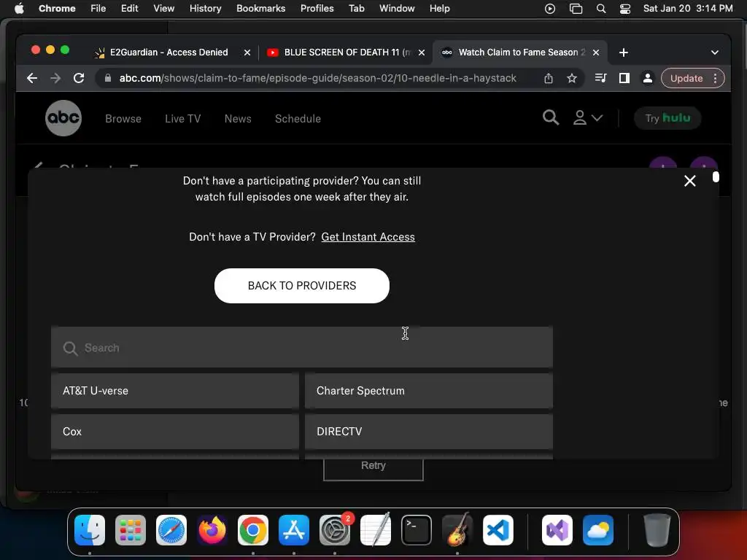Expand the tab search chevron
Viewport: 747px width, 560px height.
coord(714,52)
